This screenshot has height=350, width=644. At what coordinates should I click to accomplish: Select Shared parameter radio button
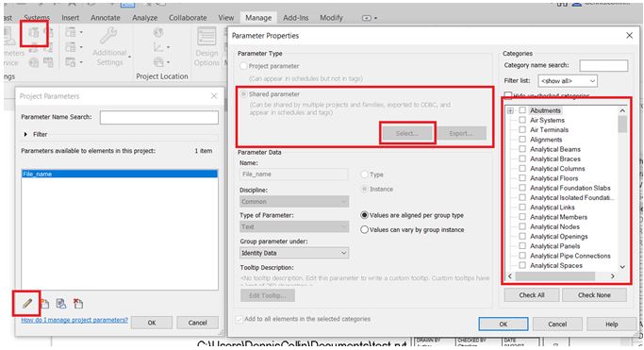tap(243, 94)
